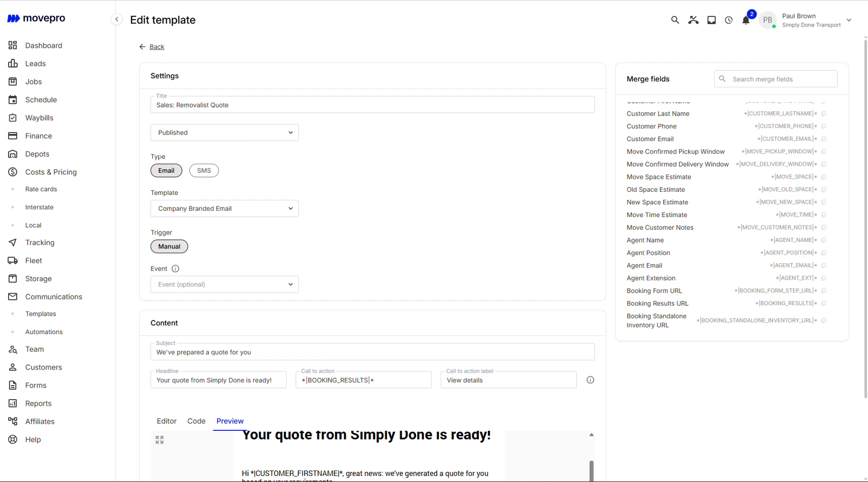Open Tracking in the sidebar
The image size is (868, 482).
(x=40, y=243)
